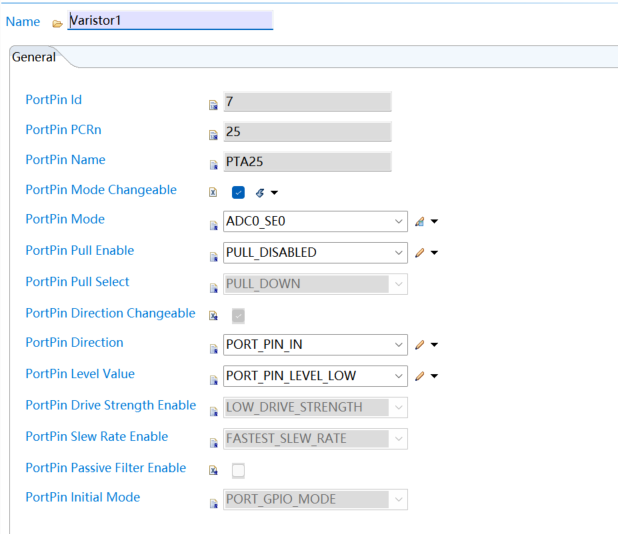Open arrow menu beside PortPin Level Value pencil

(435, 376)
